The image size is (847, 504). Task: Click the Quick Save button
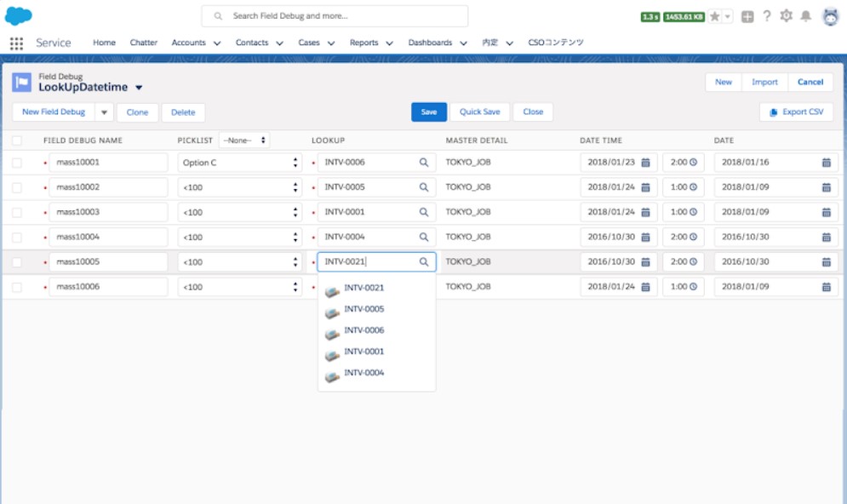[x=479, y=112]
